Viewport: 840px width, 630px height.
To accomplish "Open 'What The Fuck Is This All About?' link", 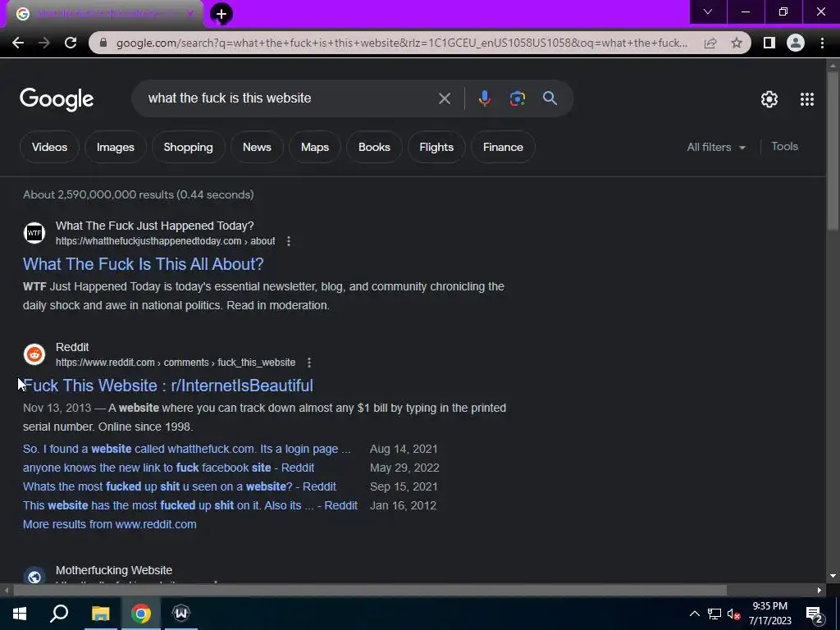I will [x=143, y=264].
